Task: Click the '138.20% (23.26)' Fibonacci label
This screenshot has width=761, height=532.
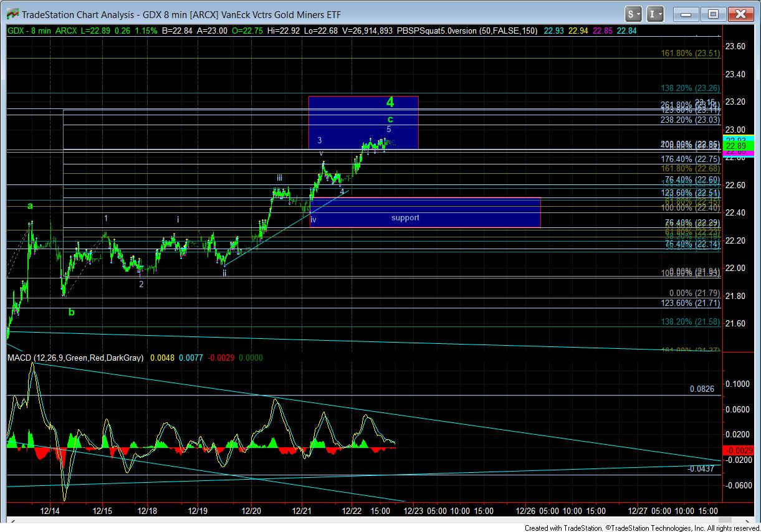Action: click(691, 89)
